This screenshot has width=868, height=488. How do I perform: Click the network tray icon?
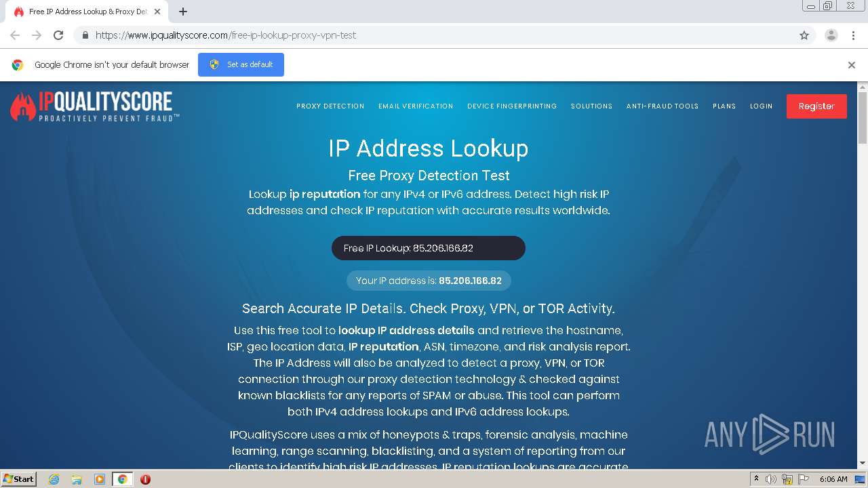pyautogui.click(x=787, y=479)
